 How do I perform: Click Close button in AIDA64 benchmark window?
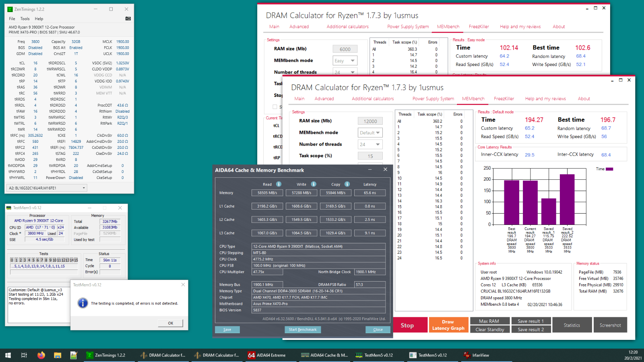[x=378, y=329]
